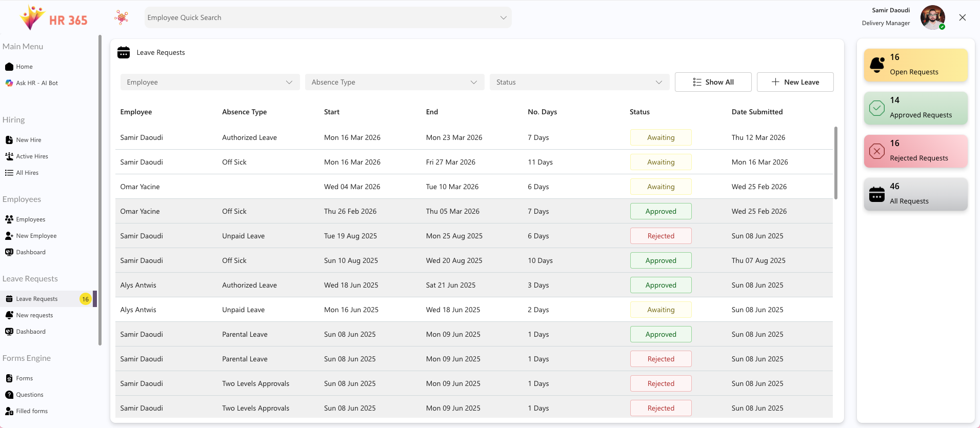Click the All Requests calendar icon

point(877,194)
